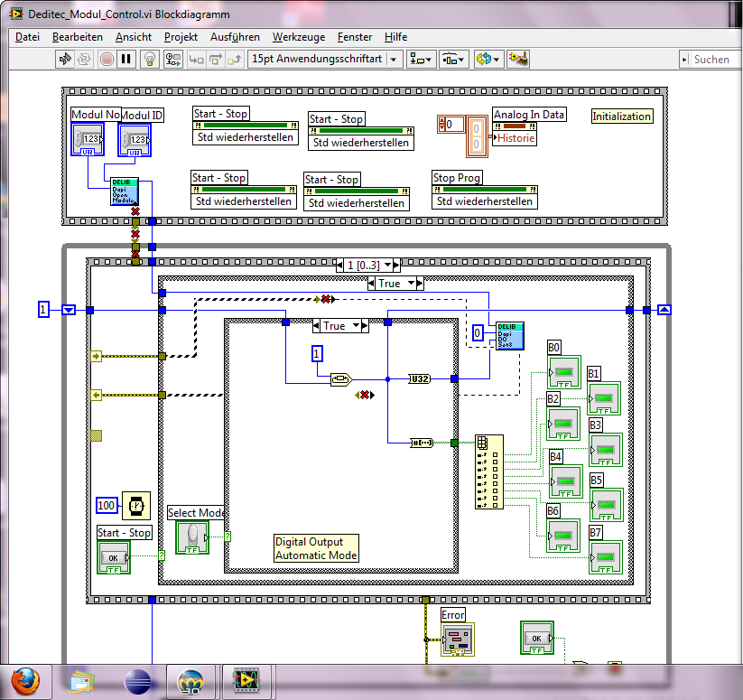
Task: Select the Wait timer icon next to 100
Action: point(137,504)
